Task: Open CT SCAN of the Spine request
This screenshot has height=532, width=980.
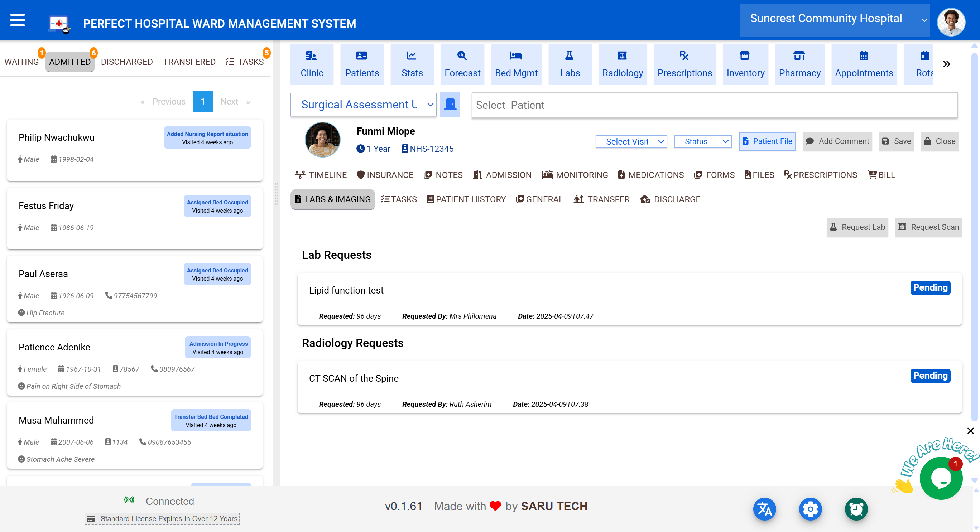Action: pos(629,387)
